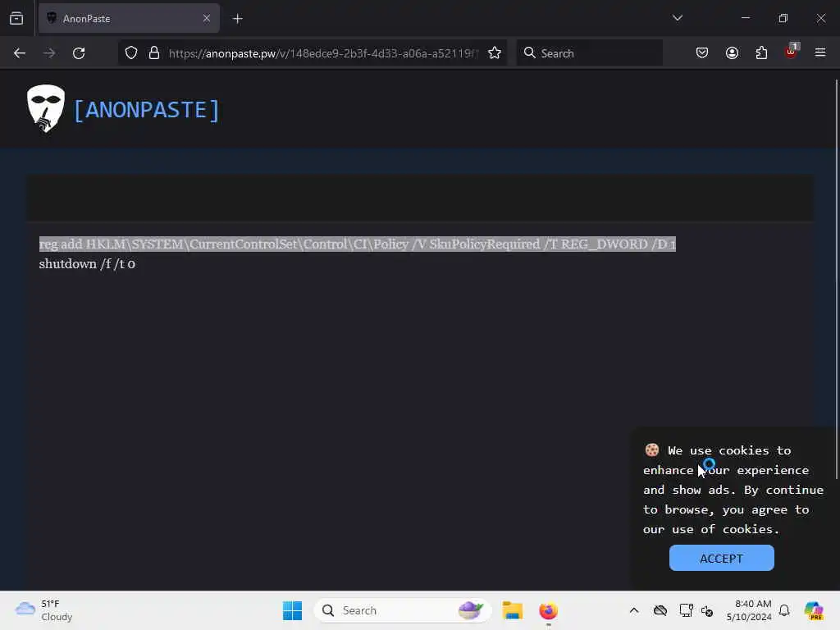Switch to the AnonPaste tab

pyautogui.click(x=129, y=19)
